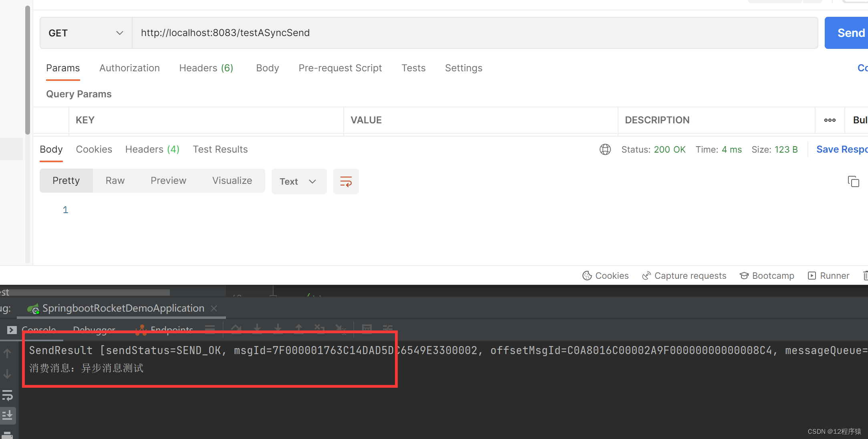This screenshot has height=439, width=868.
Task: Click the horizontal scrollbar above the debug panel
Action: [x=85, y=292]
